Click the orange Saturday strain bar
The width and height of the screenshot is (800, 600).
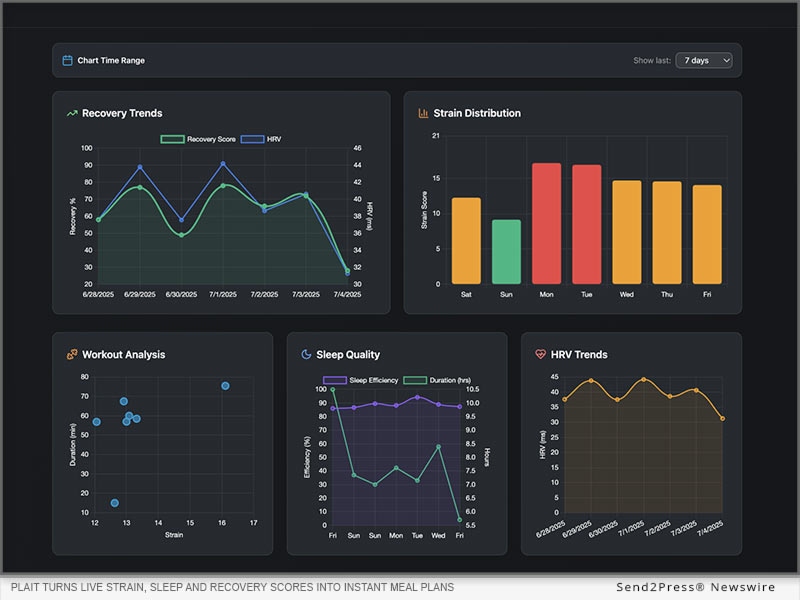point(466,240)
